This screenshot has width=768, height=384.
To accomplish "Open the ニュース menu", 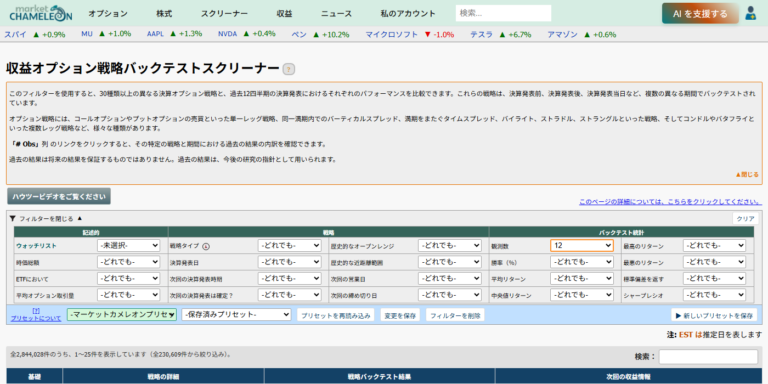I will point(336,14).
